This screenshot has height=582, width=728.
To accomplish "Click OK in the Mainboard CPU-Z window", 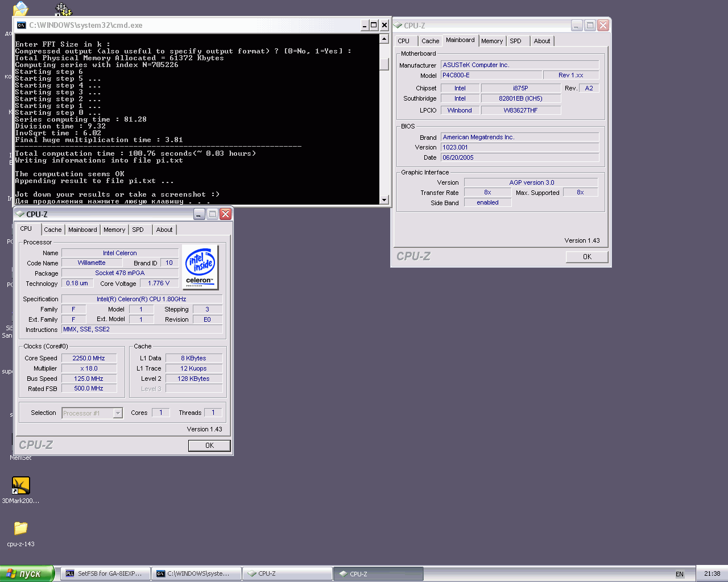I will pyautogui.click(x=587, y=257).
